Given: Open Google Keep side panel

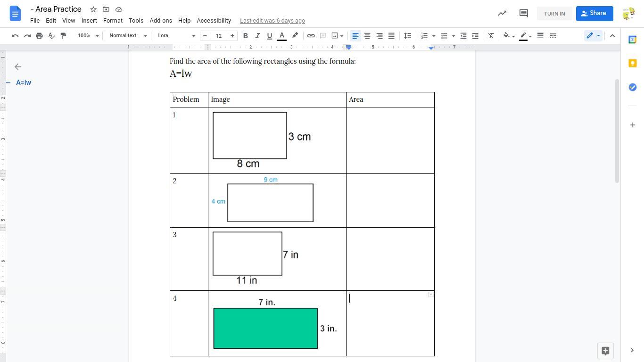Looking at the screenshot, I should click(x=633, y=63).
